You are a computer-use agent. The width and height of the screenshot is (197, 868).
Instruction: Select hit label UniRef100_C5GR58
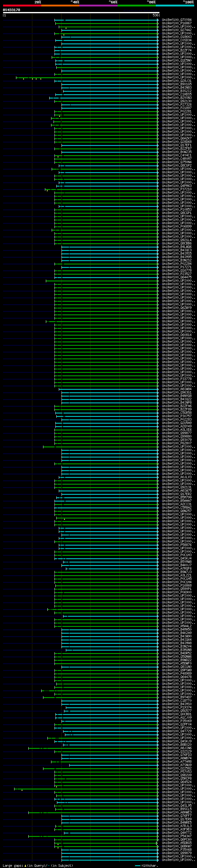[177, 413]
